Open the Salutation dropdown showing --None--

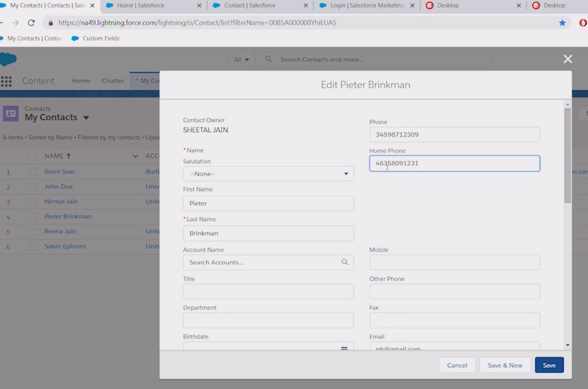268,174
